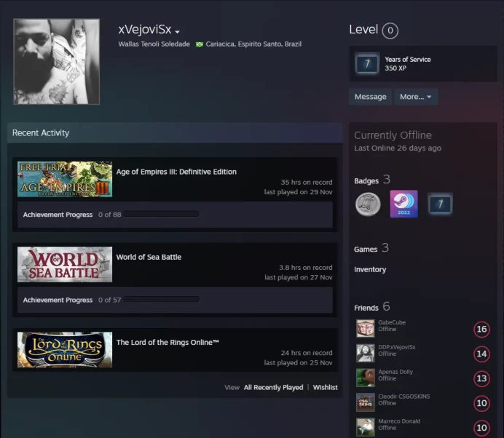Open the More... dropdown menu
The height and width of the screenshot is (438, 504).
tap(416, 97)
